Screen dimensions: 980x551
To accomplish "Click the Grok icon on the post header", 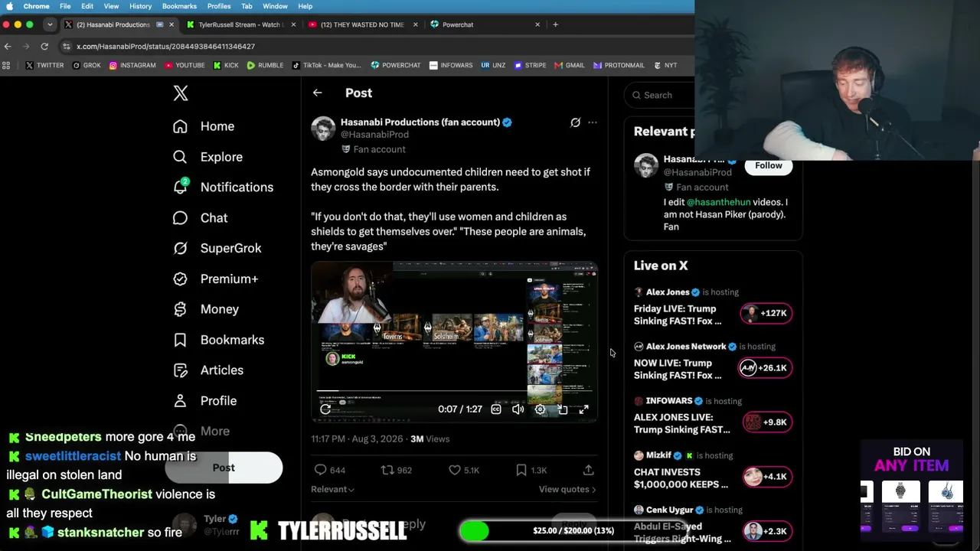I will [575, 122].
